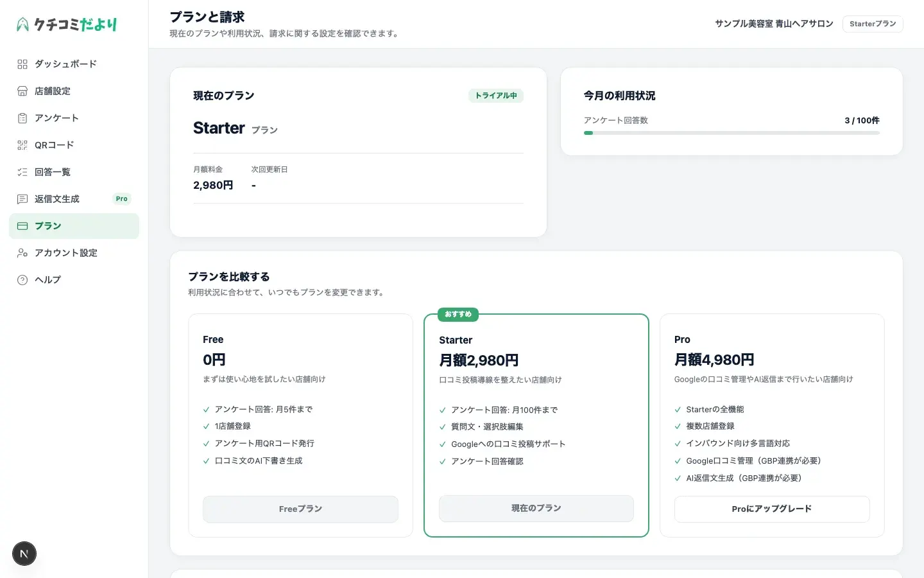Open 回答一覧 in sidebar
The width and height of the screenshot is (924, 578).
tap(74, 172)
